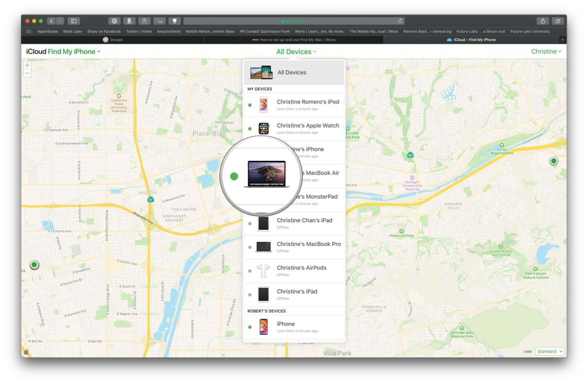The width and height of the screenshot is (588, 384).
Task: Select Christine's AirPods in the list
Action: coord(294,271)
